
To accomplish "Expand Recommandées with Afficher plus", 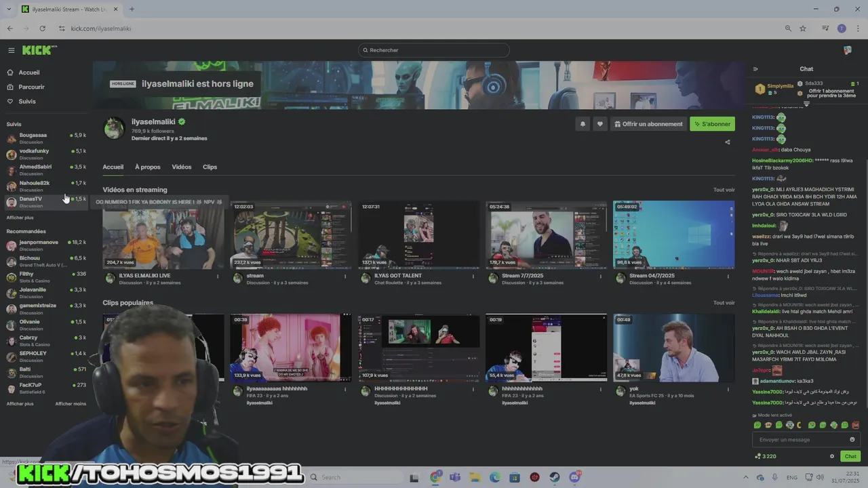I will (20, 404).
